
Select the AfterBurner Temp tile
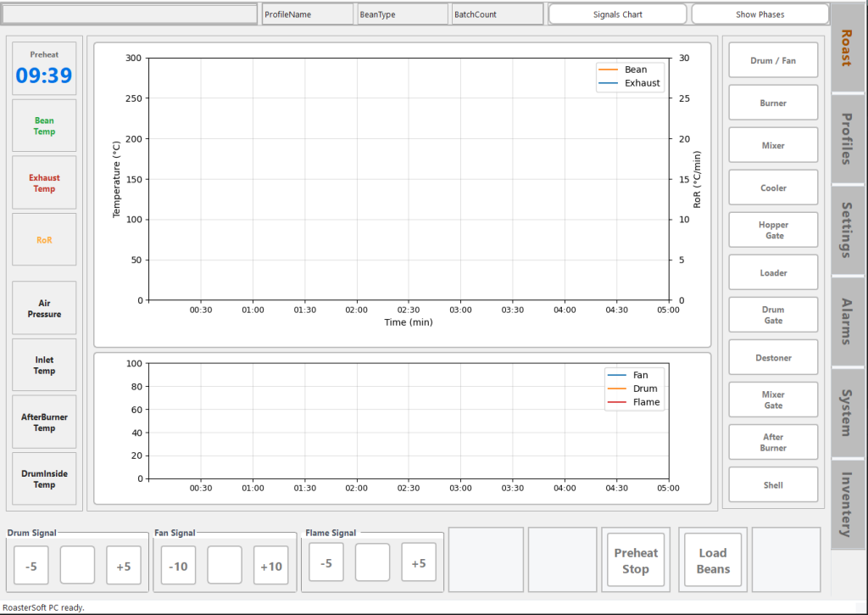44,422
